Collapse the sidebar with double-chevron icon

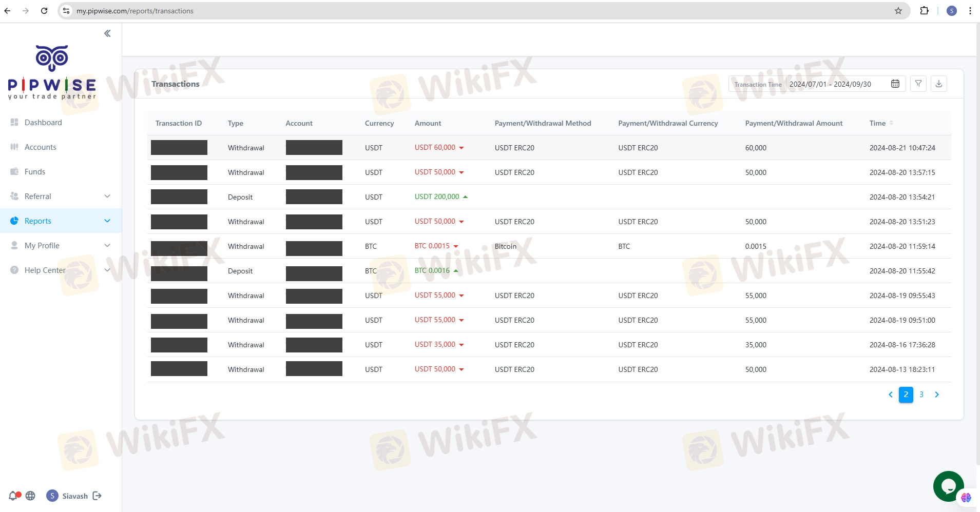pyautogui.click(x=107, y=33)
